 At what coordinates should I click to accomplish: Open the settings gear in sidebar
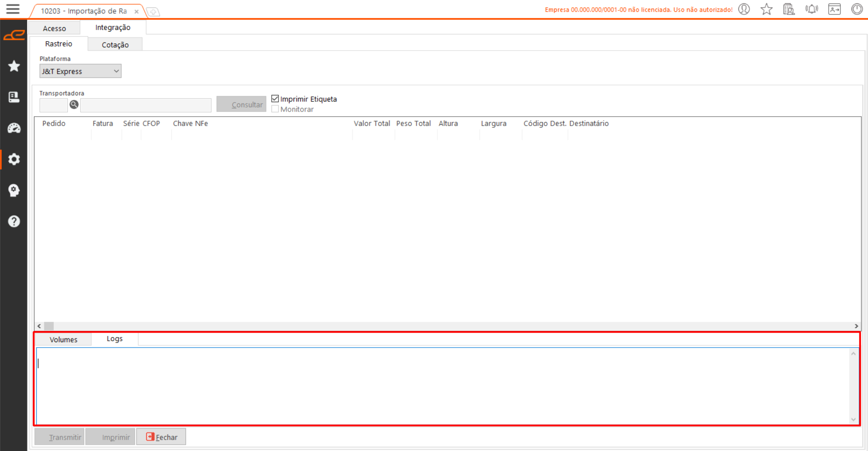tap(14, 159)
